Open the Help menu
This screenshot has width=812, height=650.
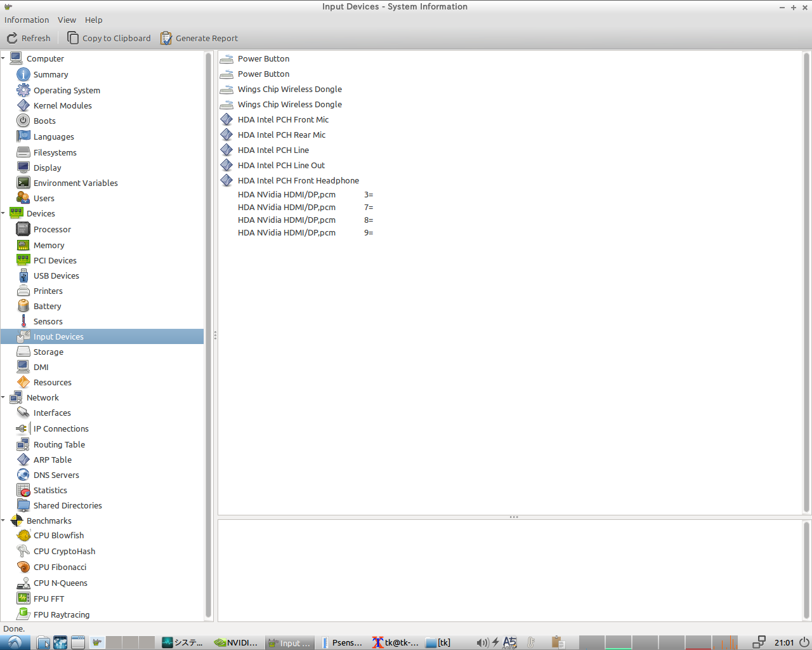pos(93,20)
